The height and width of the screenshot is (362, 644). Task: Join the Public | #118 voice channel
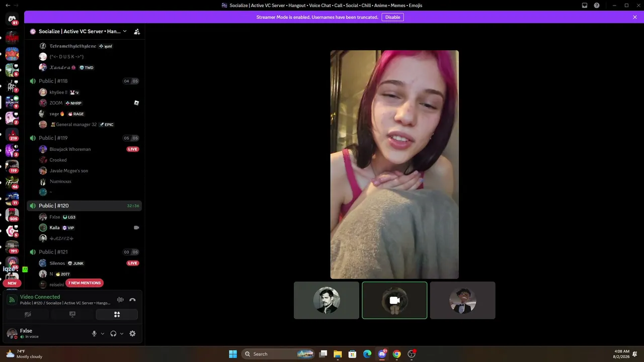pos(84,81)
